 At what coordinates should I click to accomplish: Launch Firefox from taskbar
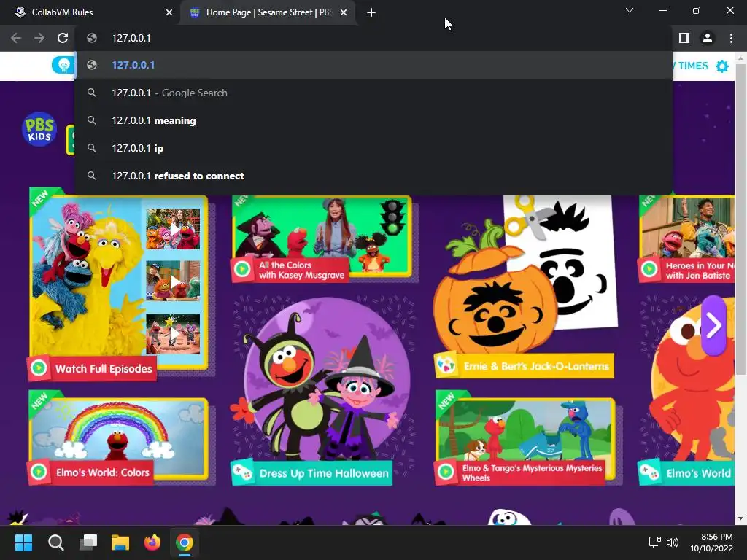coord(152,542)
